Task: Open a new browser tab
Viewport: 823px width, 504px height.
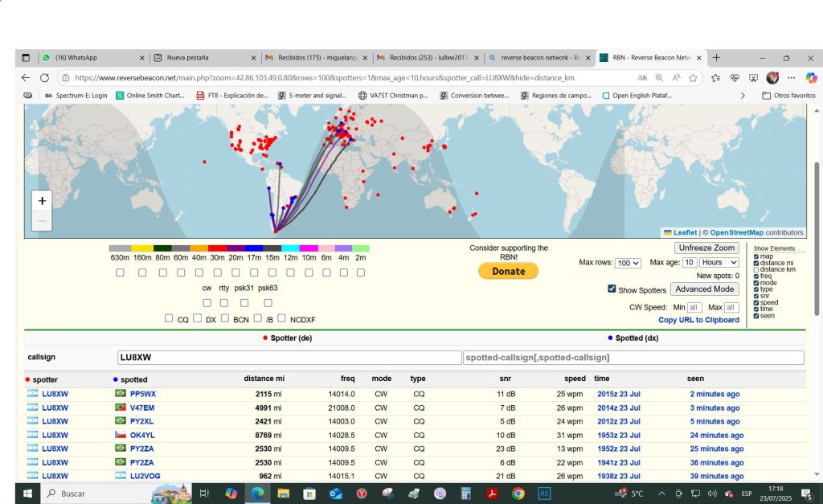Action: coord(716,58)
